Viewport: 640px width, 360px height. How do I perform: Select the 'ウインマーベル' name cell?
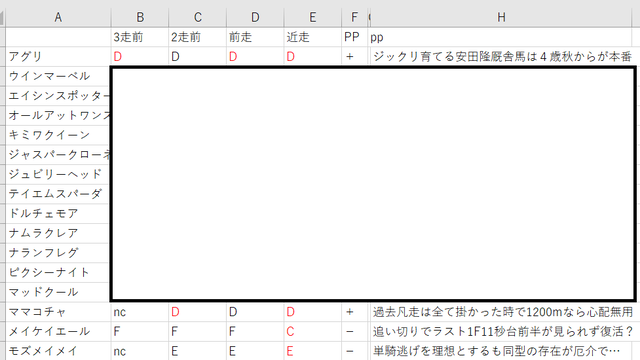point(58,76)
